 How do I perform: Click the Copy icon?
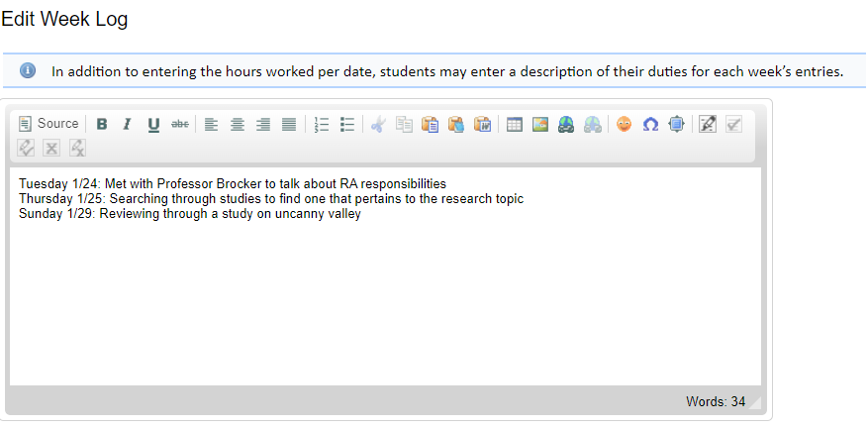pyautogui.click(x=404, y=124)
